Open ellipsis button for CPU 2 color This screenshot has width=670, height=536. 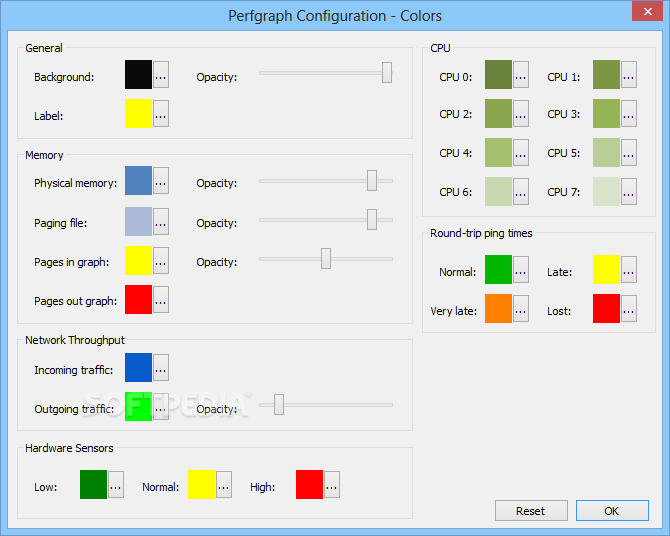521,113
